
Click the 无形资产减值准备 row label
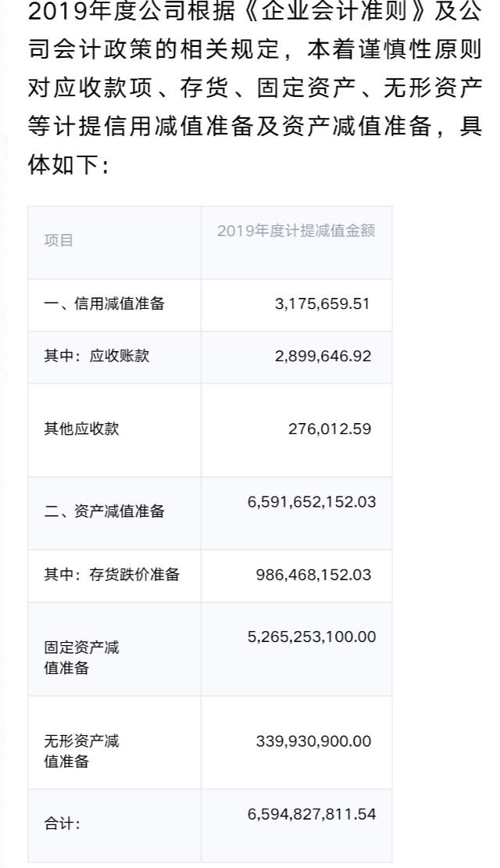click(x=81, y=751)
